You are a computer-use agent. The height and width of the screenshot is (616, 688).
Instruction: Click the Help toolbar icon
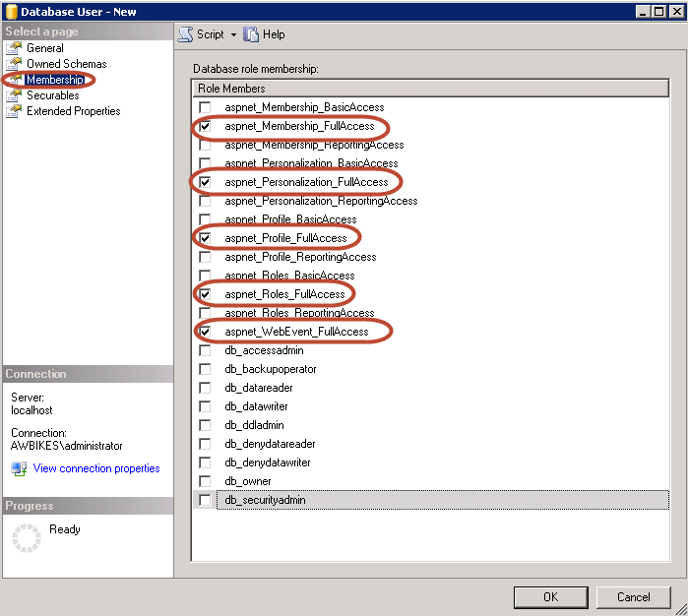click(x=251, y=34)
